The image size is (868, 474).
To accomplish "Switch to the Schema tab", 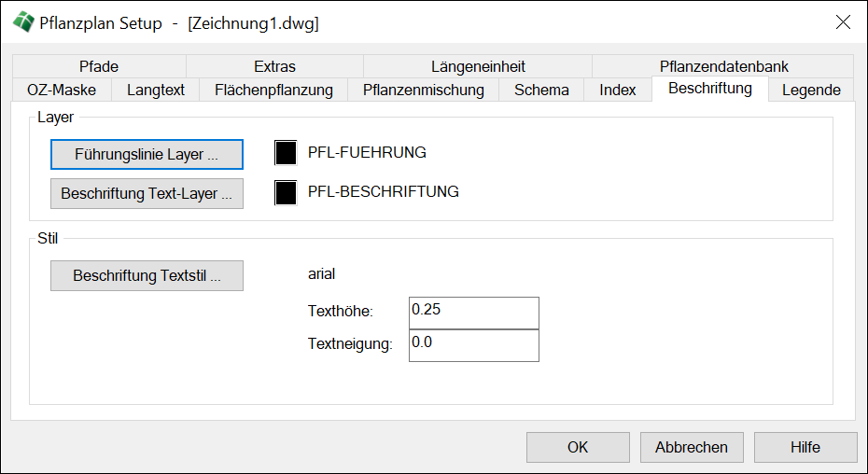I will point(541,91).
